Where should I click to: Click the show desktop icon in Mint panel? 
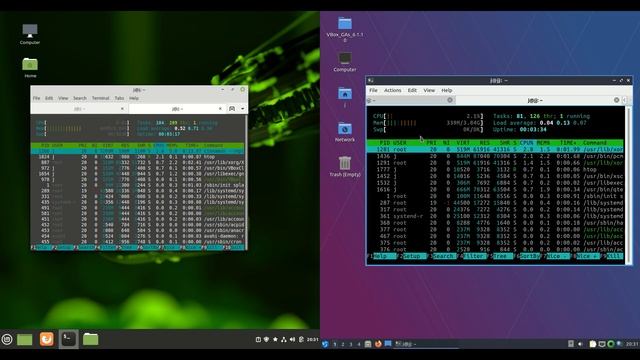tap(25, 339)
